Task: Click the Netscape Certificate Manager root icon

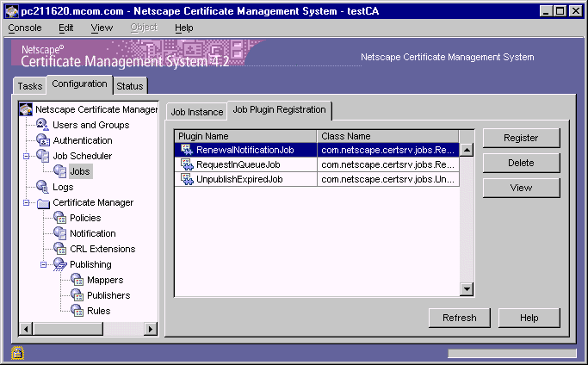Action: (26, 109)
